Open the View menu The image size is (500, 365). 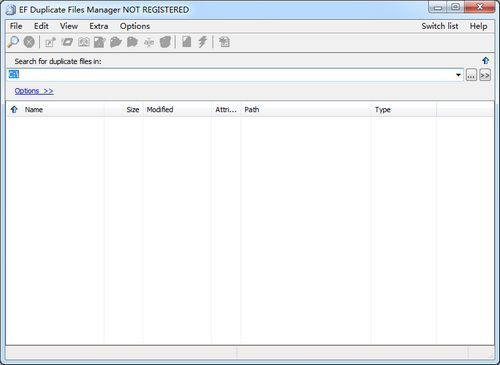[x=69, y=26]
